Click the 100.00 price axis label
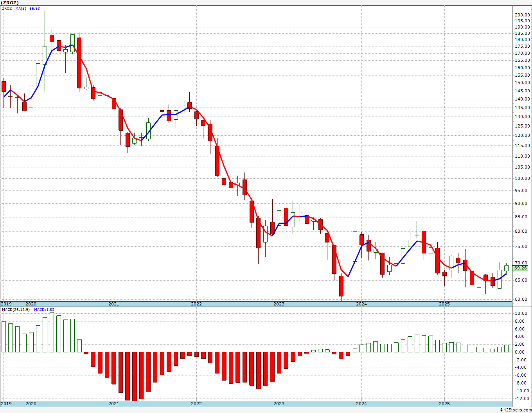The image size is (532, 413). [522, 179]
